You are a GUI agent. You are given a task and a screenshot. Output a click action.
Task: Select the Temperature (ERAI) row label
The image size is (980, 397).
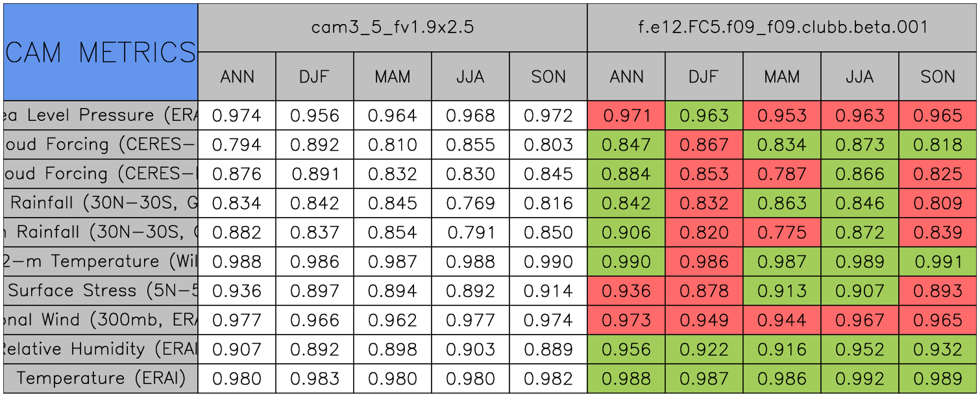[x=100, y=378]
